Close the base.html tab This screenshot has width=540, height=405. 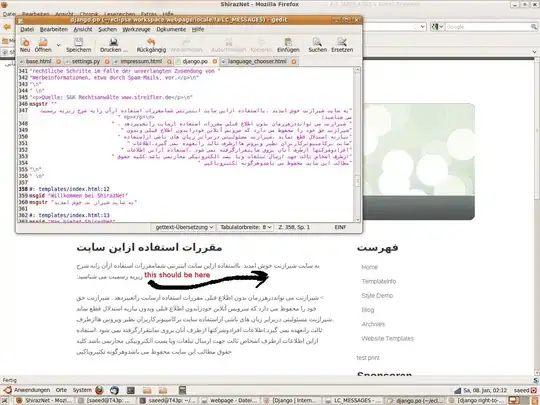(x=58, y=62)
